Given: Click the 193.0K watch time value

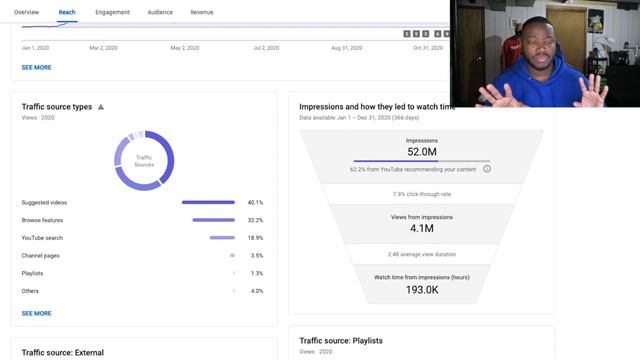Looking at the screenshot, I should [x=422, y=290].
